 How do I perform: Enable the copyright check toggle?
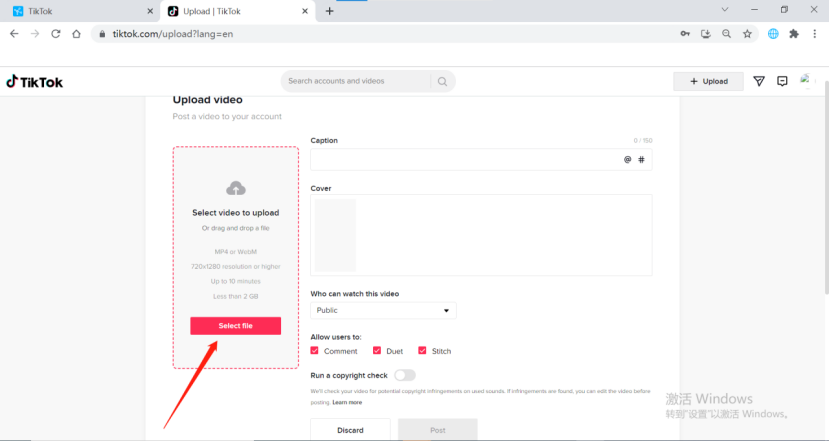coord(404,375)
